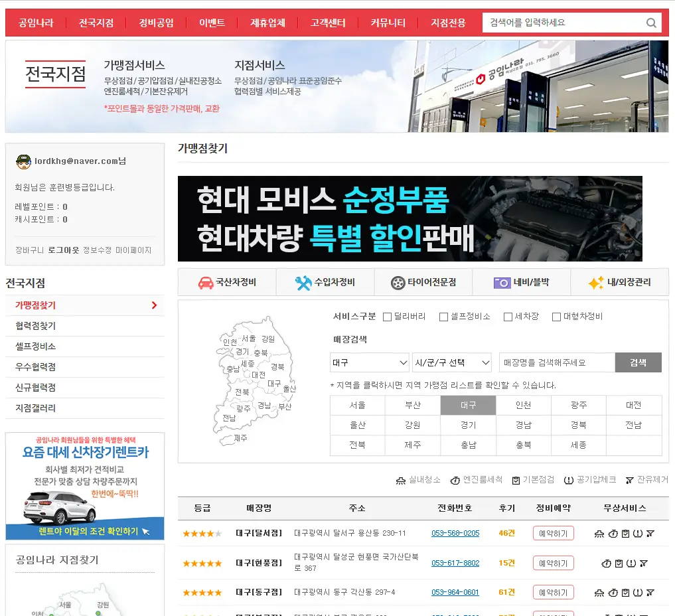Click 예약하기 for 대구[현풍점]
675x616 pixels.
point(553,564)
